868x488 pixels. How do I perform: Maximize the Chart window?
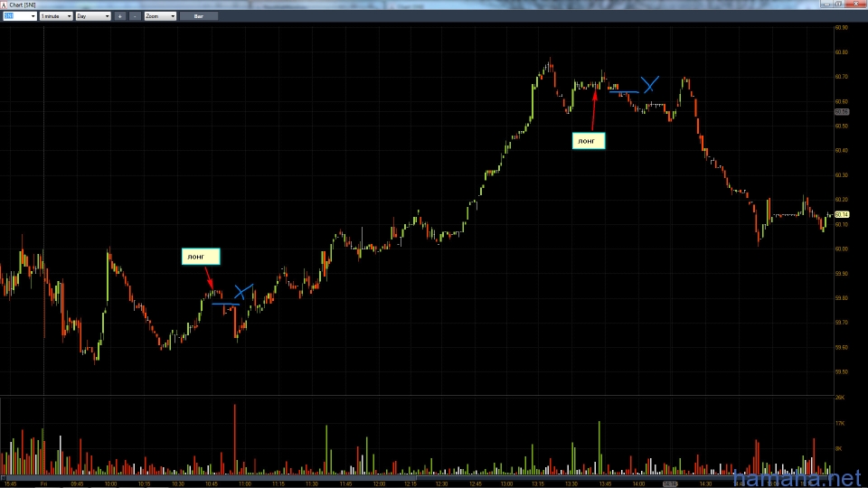[x=839, y=4]
